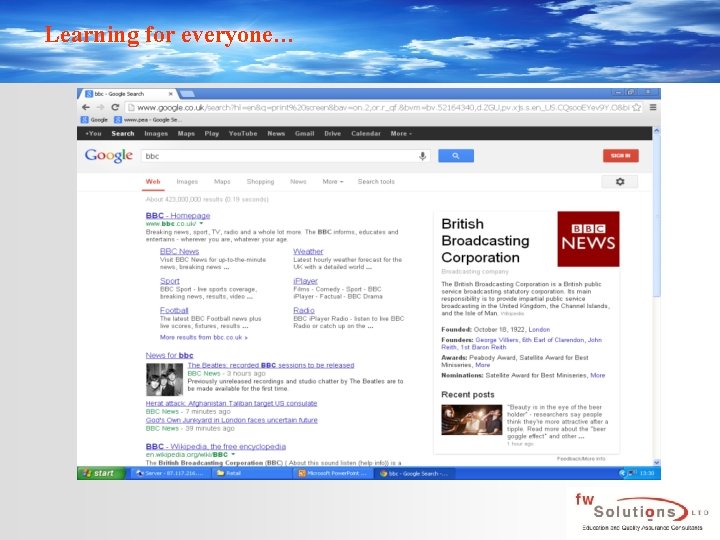Open Gmail in the Google bar
Image resolution: width=720 pixels, height=540 pixels.
[304, 134]
